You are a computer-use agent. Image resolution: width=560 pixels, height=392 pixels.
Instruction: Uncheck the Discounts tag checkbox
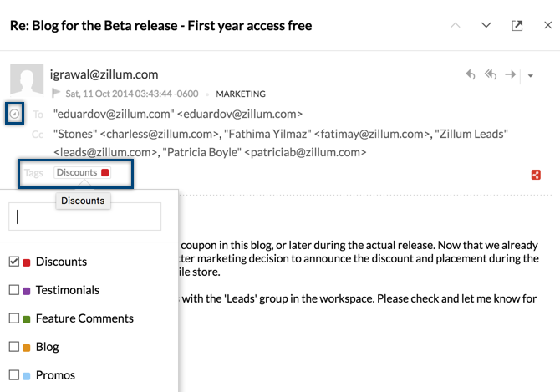pos(14,262)
